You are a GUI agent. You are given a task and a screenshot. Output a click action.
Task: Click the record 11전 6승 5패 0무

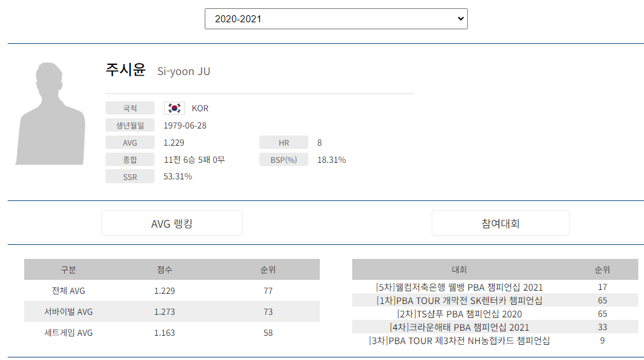195,160
